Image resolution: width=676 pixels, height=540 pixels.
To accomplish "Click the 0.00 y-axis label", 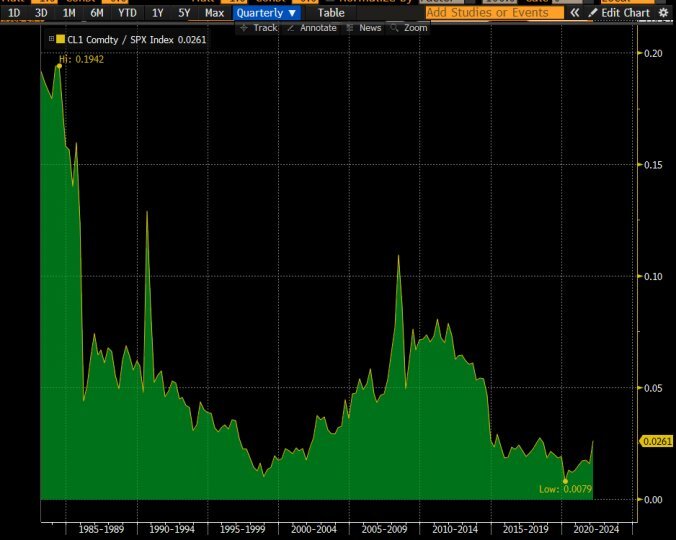I will click(653, 499).
